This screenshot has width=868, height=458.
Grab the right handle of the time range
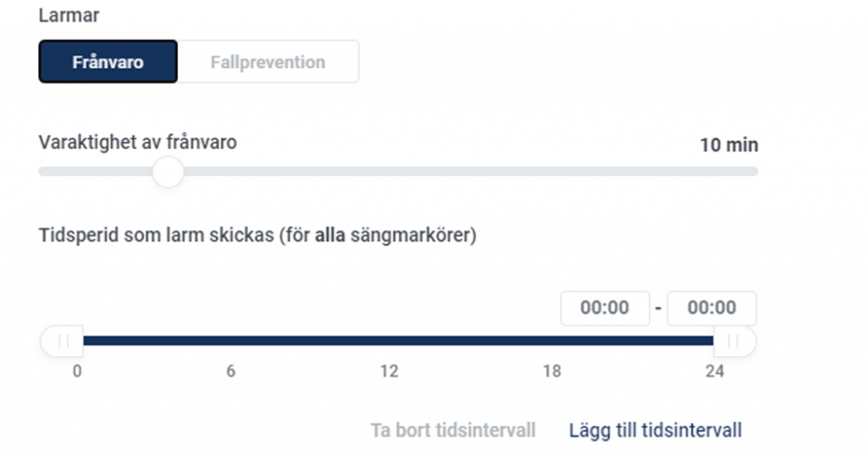[x=735, y=341]
